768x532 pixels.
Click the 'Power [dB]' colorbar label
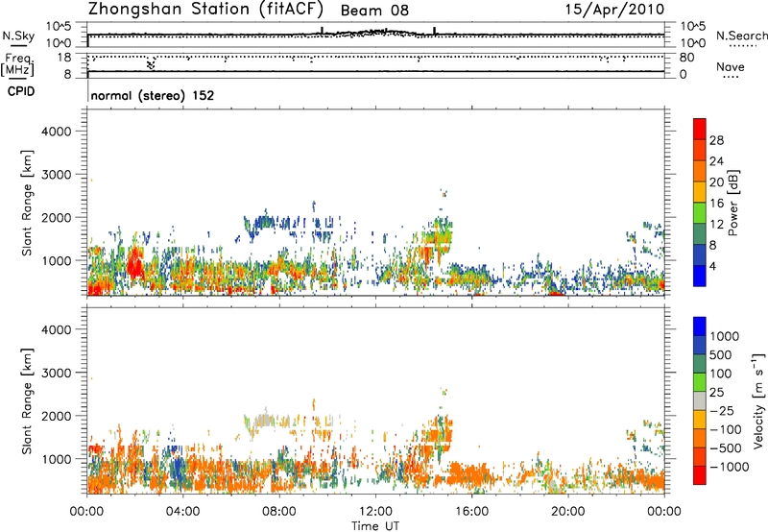click(x=732, y=203)
